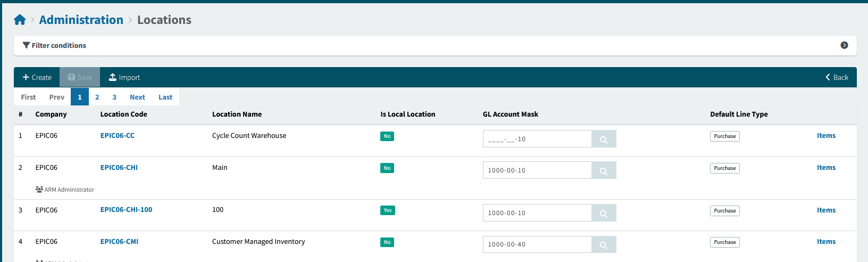868x262 pixels.
Task: Open Items for Customer Managed Inventory
Action: 826,242
